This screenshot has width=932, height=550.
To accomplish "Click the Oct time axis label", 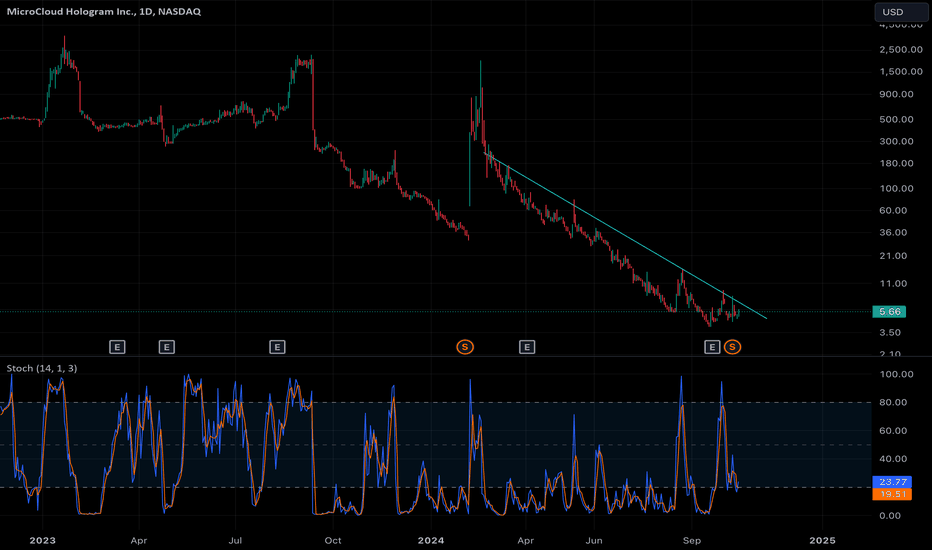I will pos(333,540).
